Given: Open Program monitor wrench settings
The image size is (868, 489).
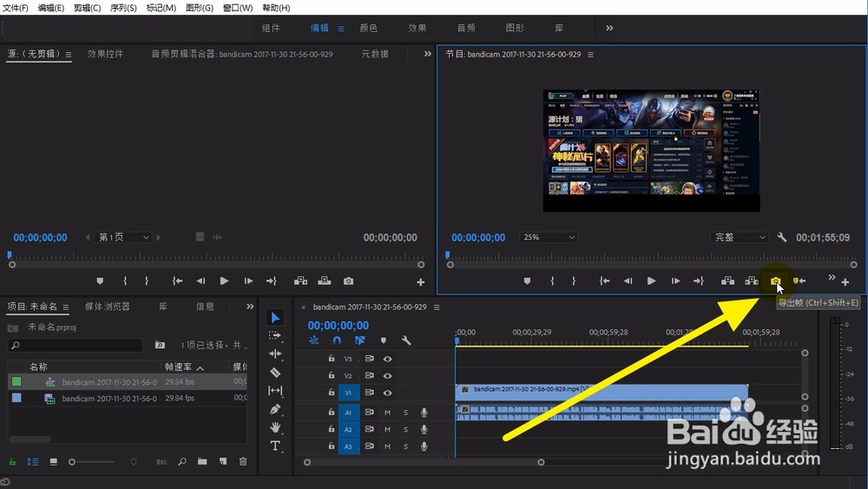Looking at the screenshot, I should coord(782,237).
